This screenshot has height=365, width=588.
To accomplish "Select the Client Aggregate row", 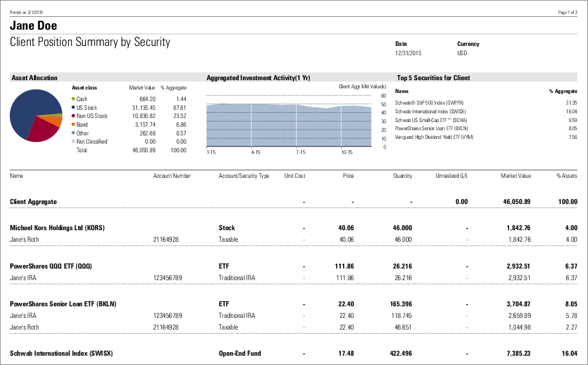I will click(32, 202).
